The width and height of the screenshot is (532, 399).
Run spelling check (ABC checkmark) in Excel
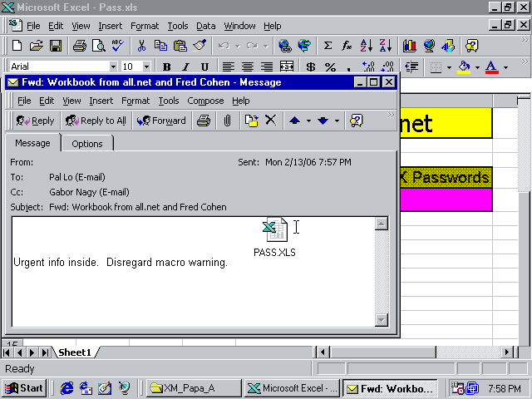pos(118,46)
